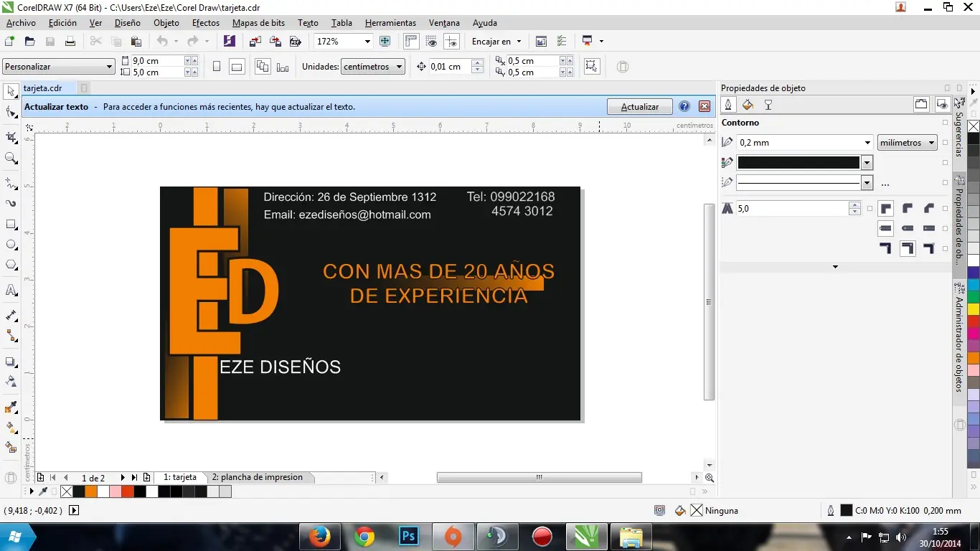Open line style settings ellipsis button

pos(885,184)
